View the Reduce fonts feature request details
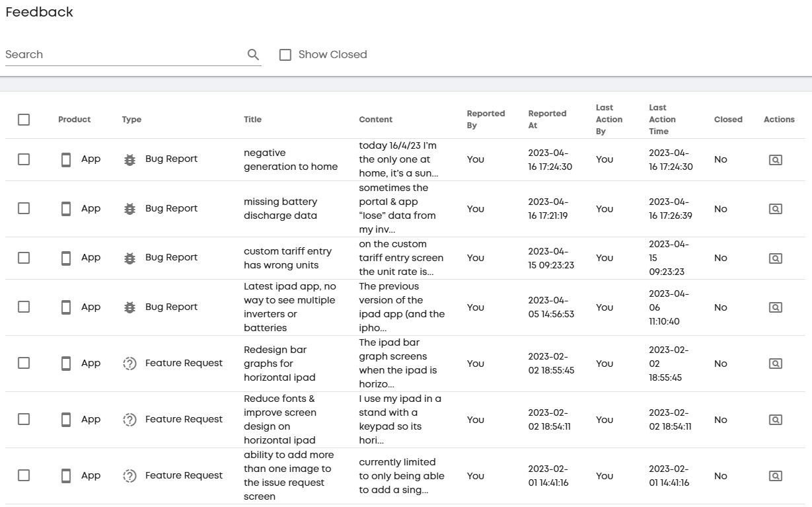Viewport: 812px width, 507px height. (x=776, y=420)
